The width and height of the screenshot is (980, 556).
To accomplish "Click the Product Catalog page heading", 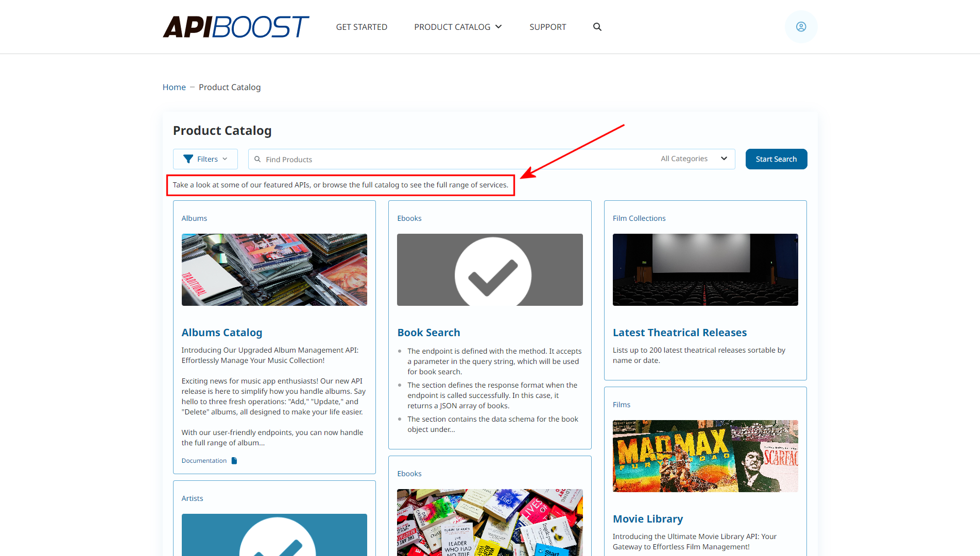I will pos(222,131).
